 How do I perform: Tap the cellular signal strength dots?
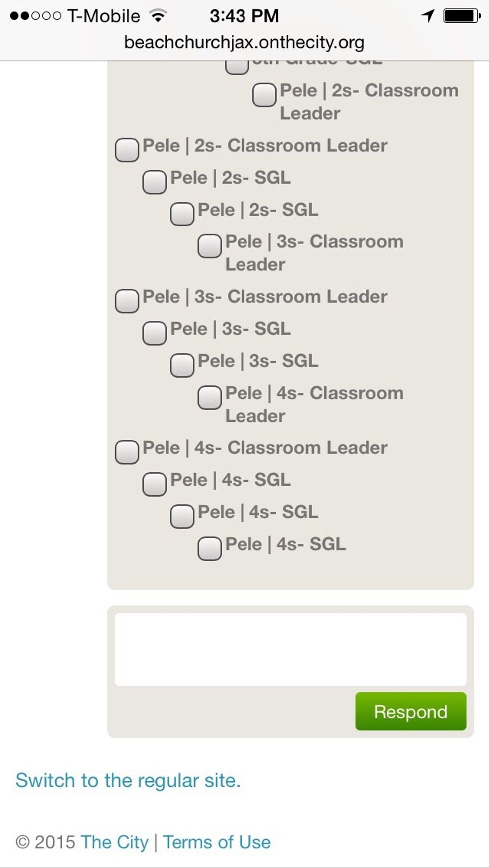(35, 16)
